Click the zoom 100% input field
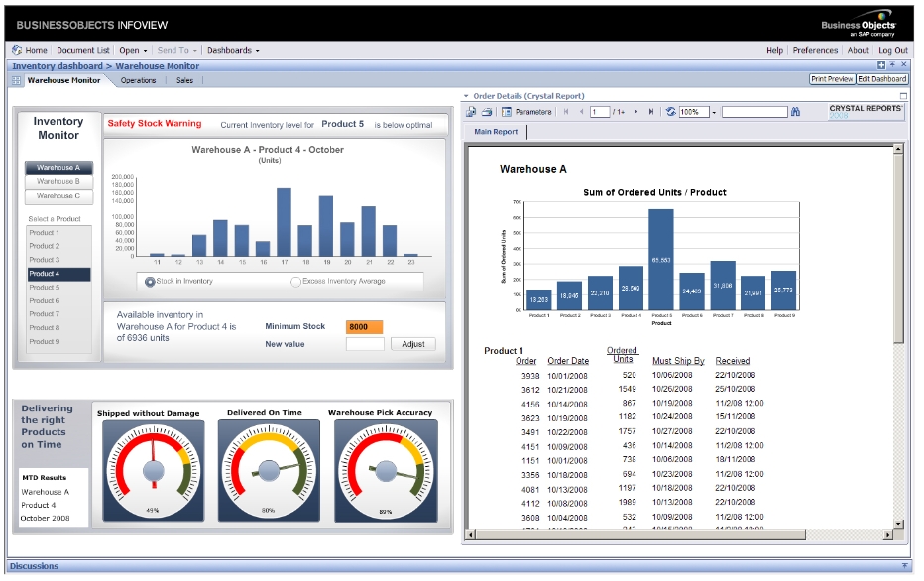This screenshot has height=581, width=924. [x=694, y=112]
